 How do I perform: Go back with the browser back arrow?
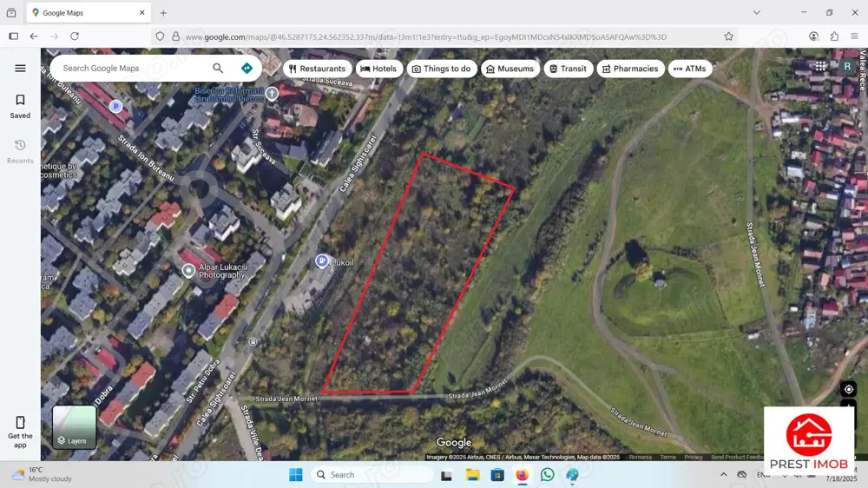click(34, 36)
